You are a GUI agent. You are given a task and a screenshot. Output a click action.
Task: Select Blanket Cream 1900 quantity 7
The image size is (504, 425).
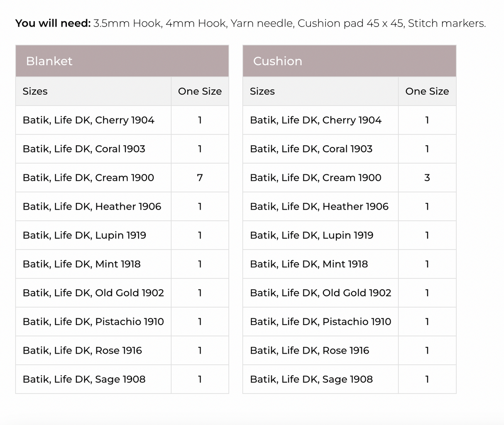pos(200,178)
